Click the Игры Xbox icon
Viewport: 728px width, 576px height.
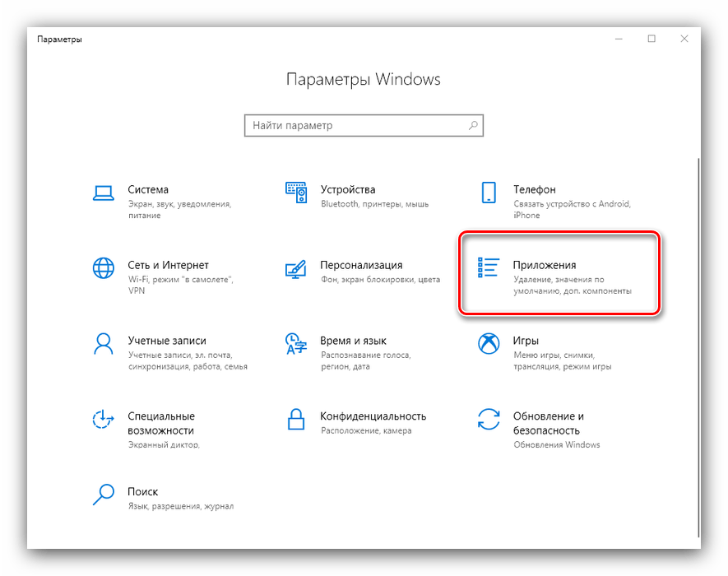(489, 343)
